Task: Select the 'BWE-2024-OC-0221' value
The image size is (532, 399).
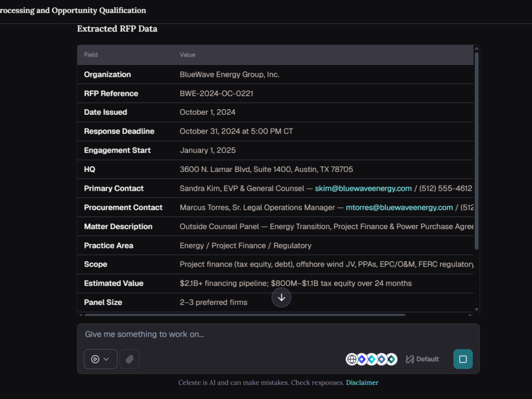Action: click(x=217, y=94)
